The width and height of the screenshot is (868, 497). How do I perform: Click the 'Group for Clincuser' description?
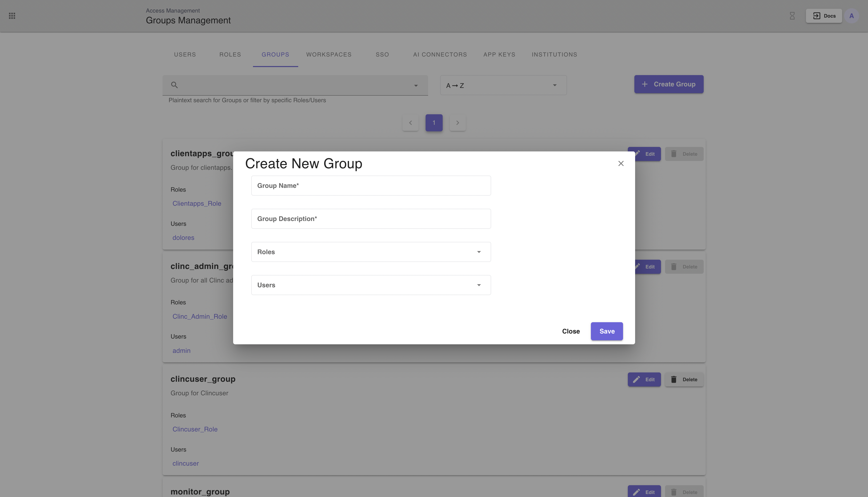click(x=199, y=393)
